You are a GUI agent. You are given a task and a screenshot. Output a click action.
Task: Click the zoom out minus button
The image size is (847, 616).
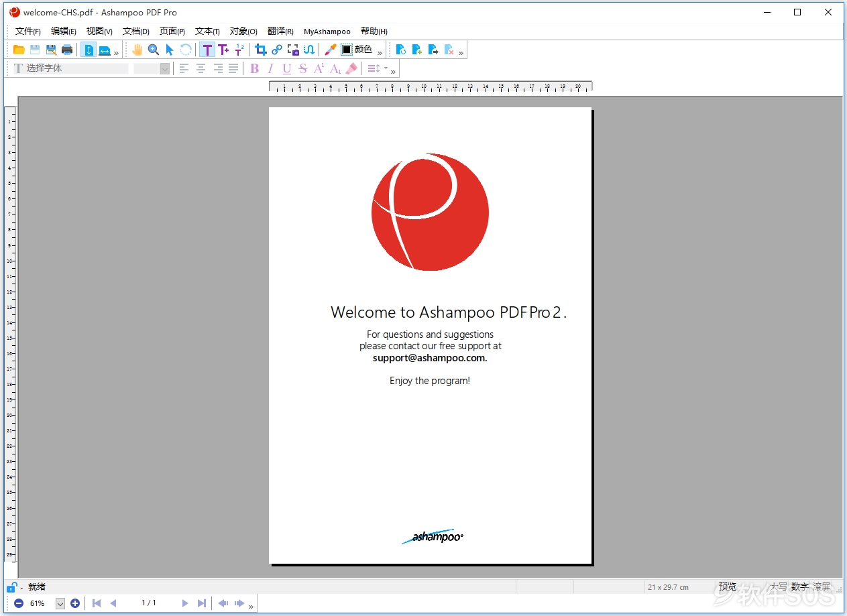[19, 603]
